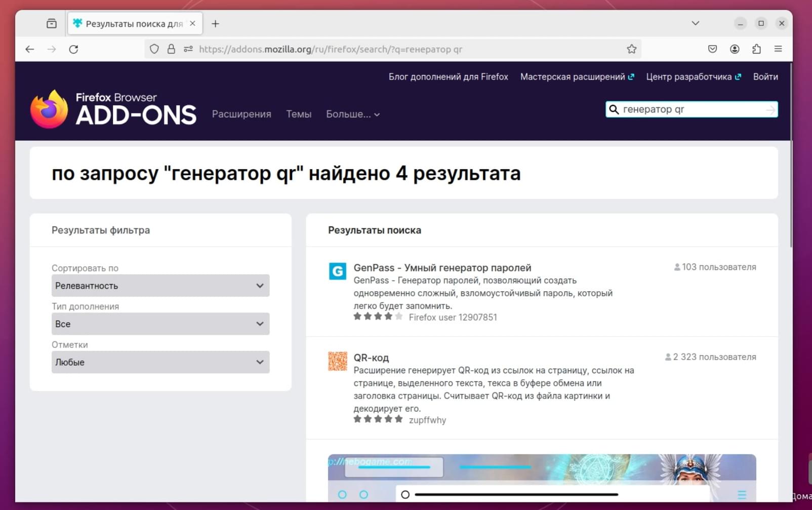Click the Firefox Add-ons logo
The image size is (812, 510).
[113, 109]
